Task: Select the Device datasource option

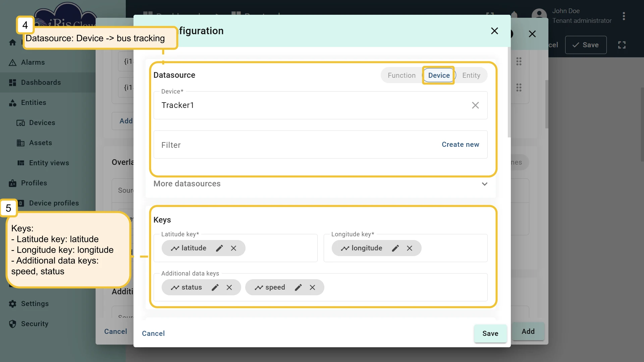Action: tap(439, 75)
